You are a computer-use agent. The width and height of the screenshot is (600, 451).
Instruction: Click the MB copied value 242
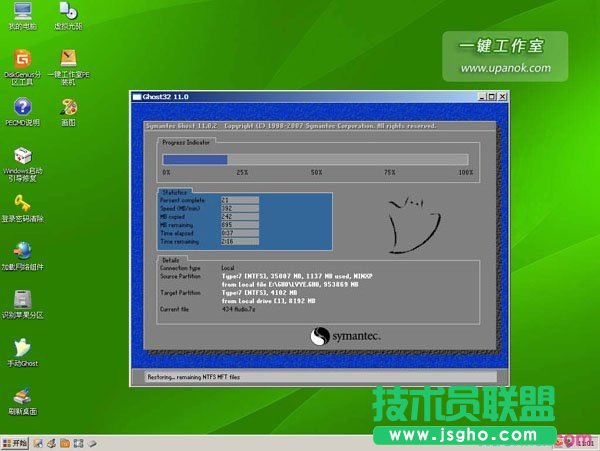tap(240, 217)
